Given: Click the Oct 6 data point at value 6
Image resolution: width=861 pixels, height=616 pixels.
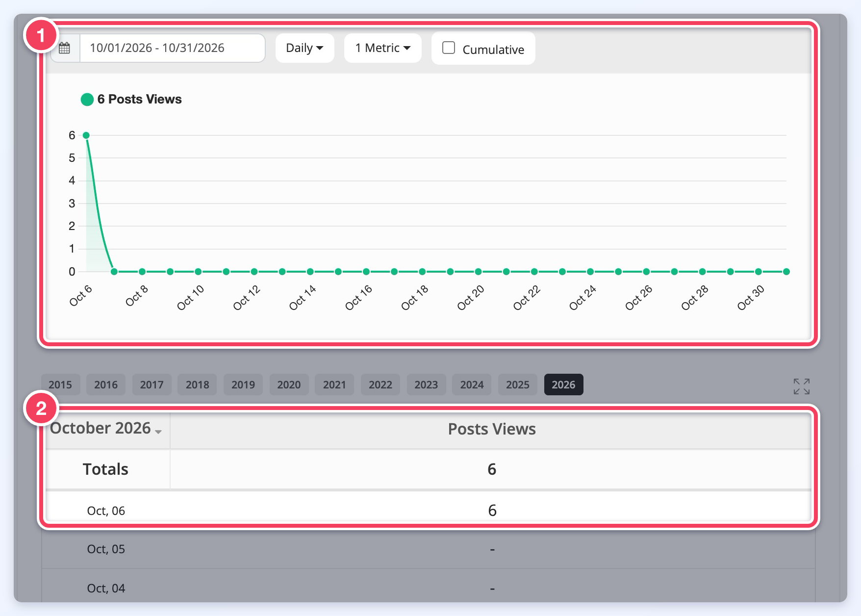Looking at the screenshot, I should (x=86, y=135).
